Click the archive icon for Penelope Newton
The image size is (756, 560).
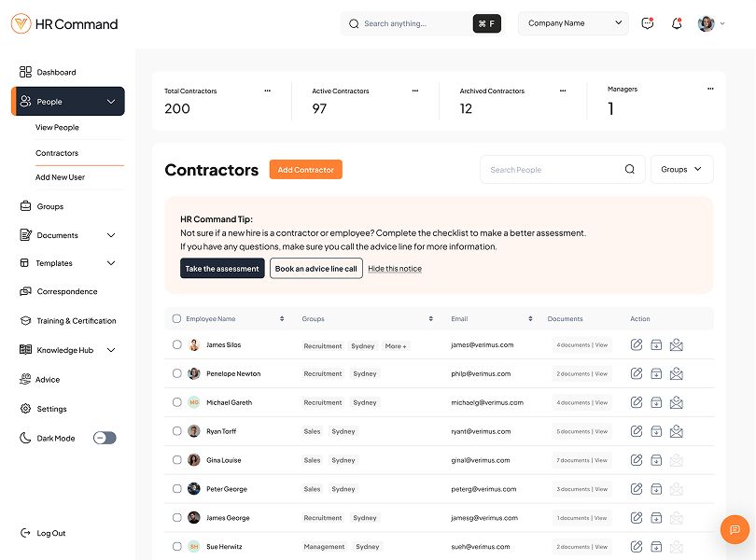656,374
